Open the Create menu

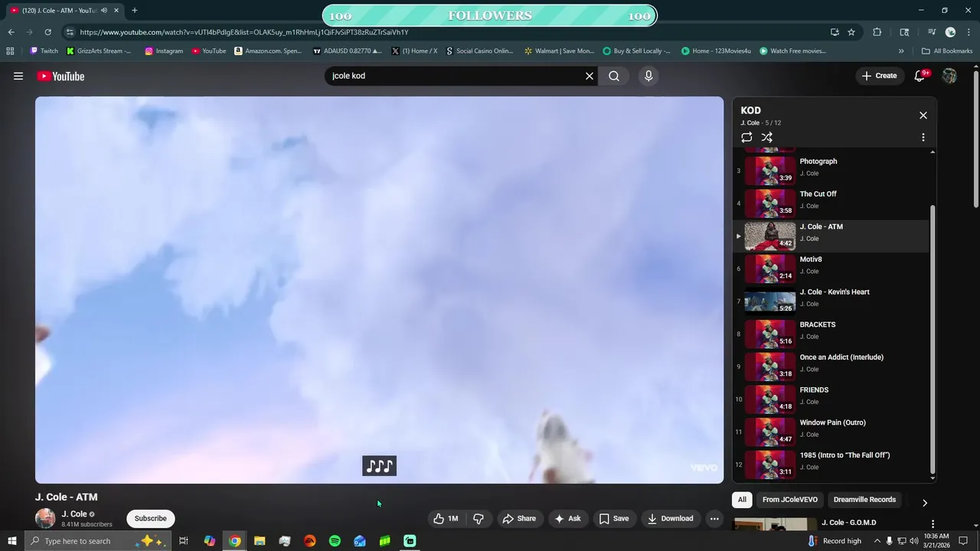pyautogui.click(x=879, y=76)
